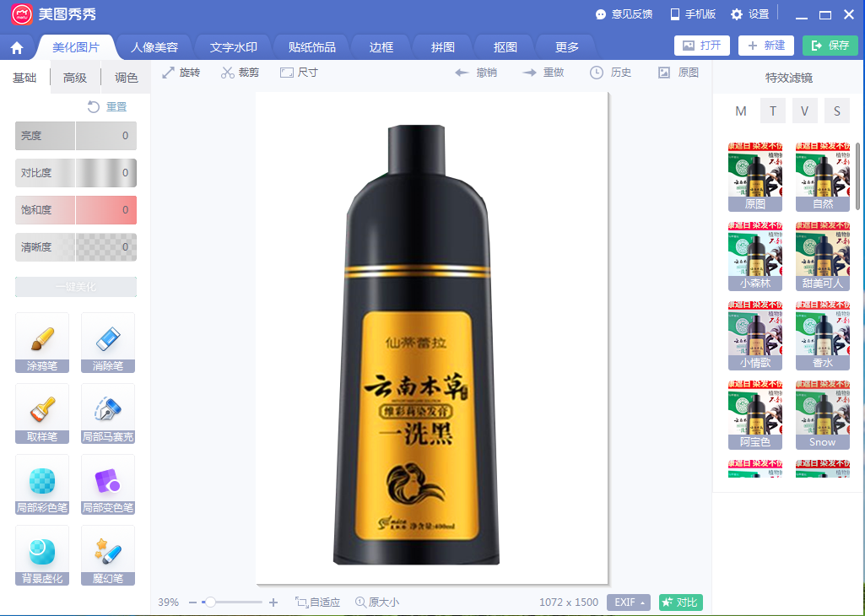Apply 原图 filter thumbnail
This screenshot has width=865, height=616.
pyautogui.click(x=755, y=176)
